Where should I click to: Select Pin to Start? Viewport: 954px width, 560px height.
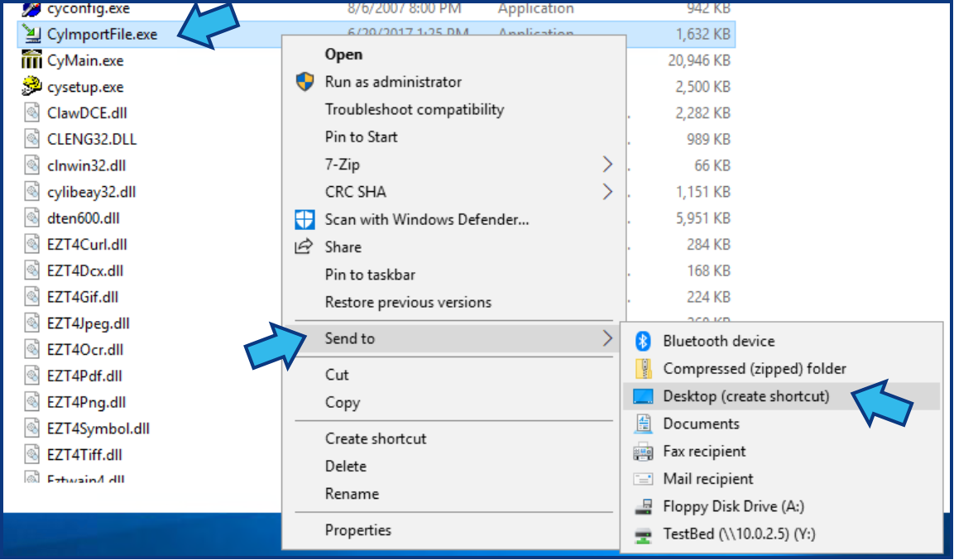click(x=361, y=136)
